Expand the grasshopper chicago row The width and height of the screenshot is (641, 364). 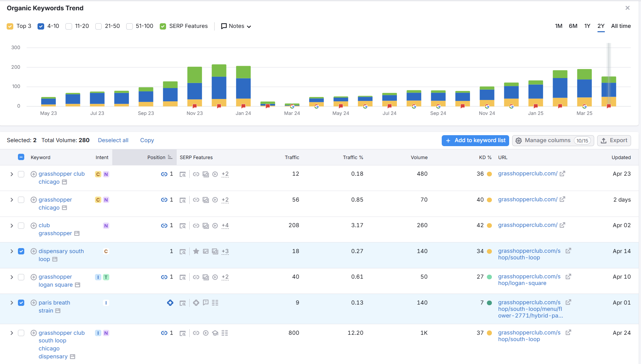click(x=12, y=200)
